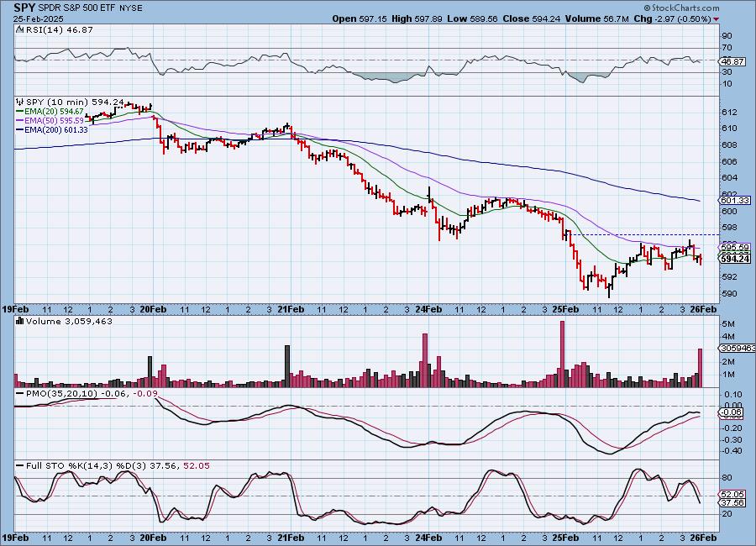Click the boxed 46.87 RSI axis value
This screenshot has width=756, height=546.
coord(732,61)
